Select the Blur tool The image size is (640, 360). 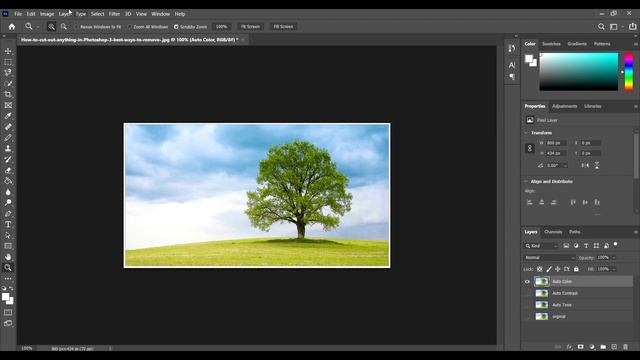point(8,192)
